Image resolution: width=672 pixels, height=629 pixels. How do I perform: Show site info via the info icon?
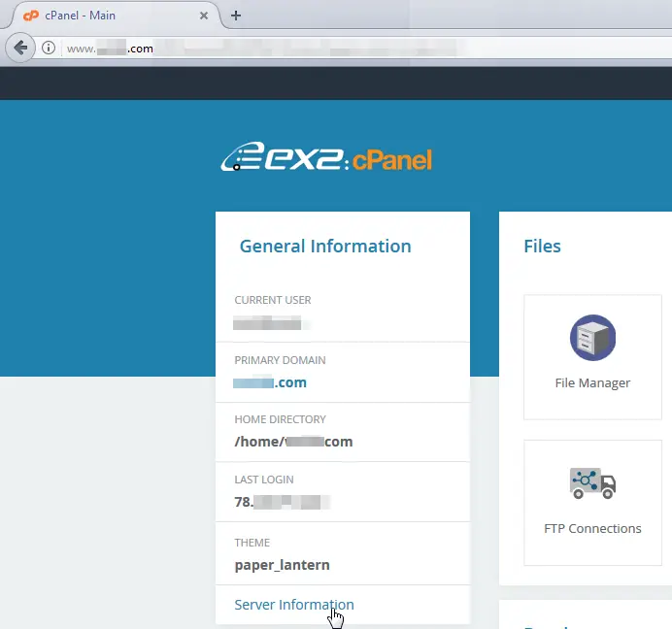pos(49,48)
